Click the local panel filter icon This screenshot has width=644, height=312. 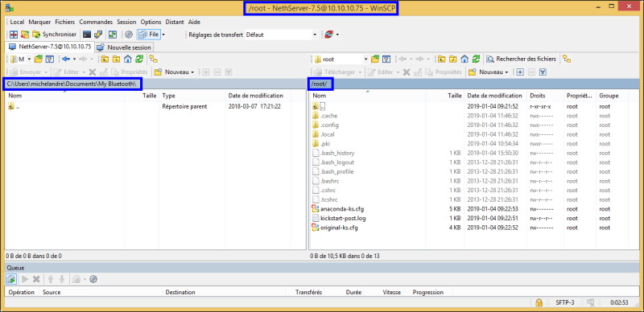(x=50, y=60)
